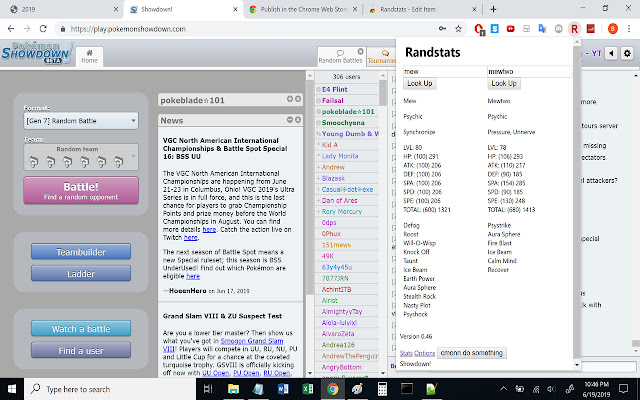This screenshot has width=640, height=400.
Task: Click the password key icon in address bar
Action: click(x=442, y=29)
